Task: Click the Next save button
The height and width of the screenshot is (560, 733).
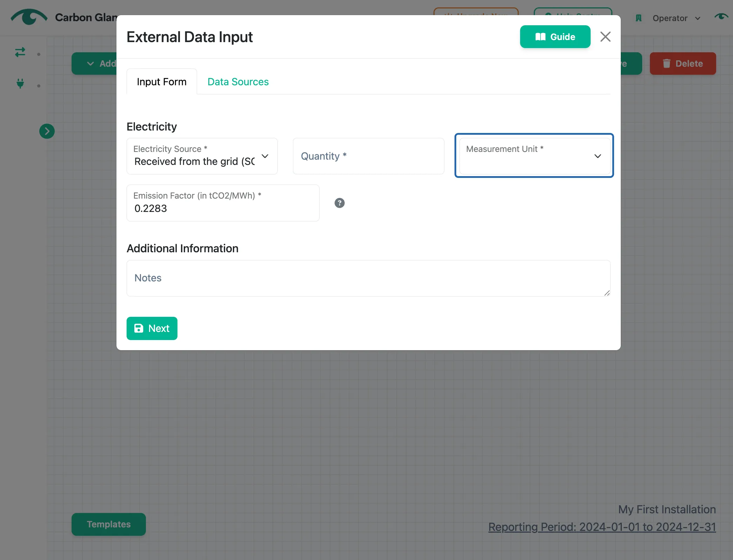Action: [x=152, y=328]
